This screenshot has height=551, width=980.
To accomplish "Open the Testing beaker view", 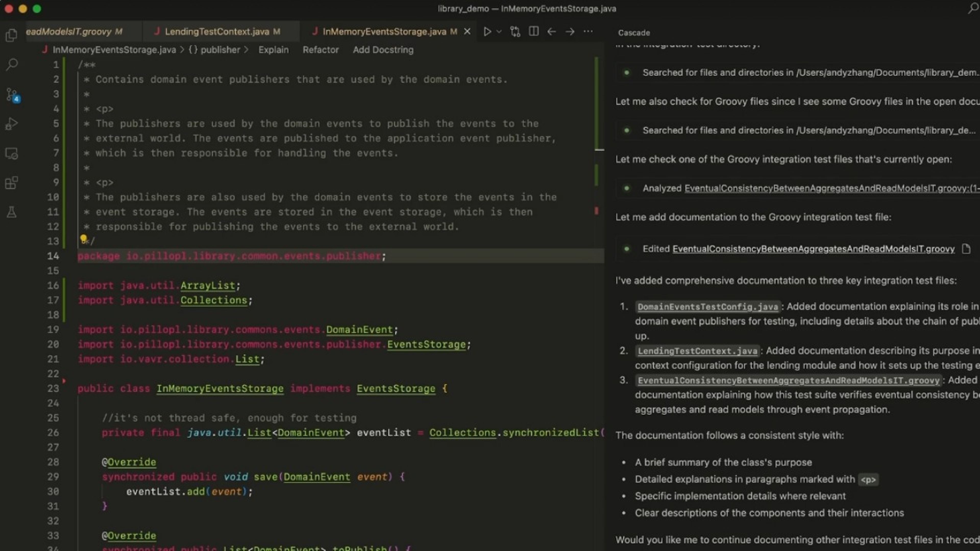I will [11, 212].
